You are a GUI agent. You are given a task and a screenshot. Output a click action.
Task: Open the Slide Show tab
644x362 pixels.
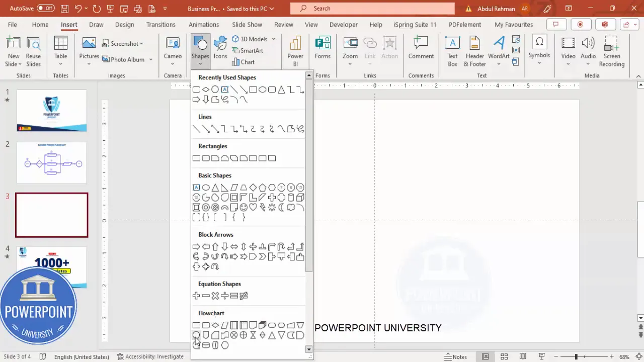(247, 25)
